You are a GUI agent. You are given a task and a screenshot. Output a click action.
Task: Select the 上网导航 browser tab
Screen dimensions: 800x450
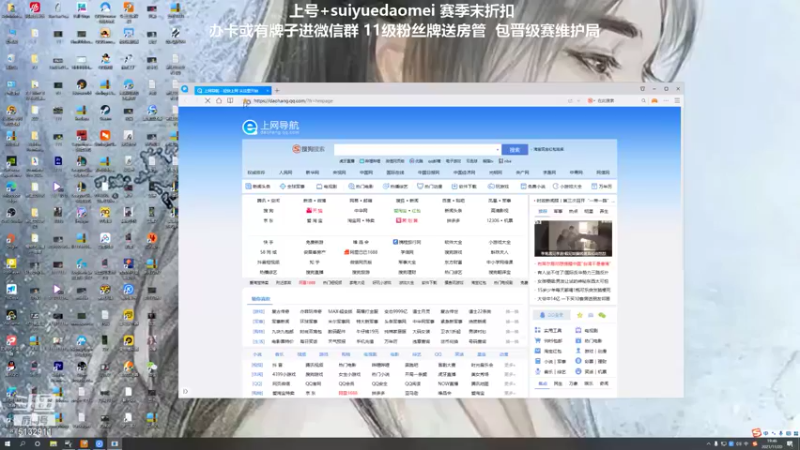pos(233,91)
